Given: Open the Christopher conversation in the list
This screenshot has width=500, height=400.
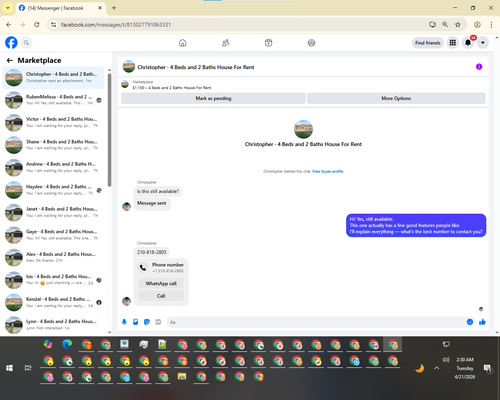Looking at the screenshot, I should pos(53,77).
